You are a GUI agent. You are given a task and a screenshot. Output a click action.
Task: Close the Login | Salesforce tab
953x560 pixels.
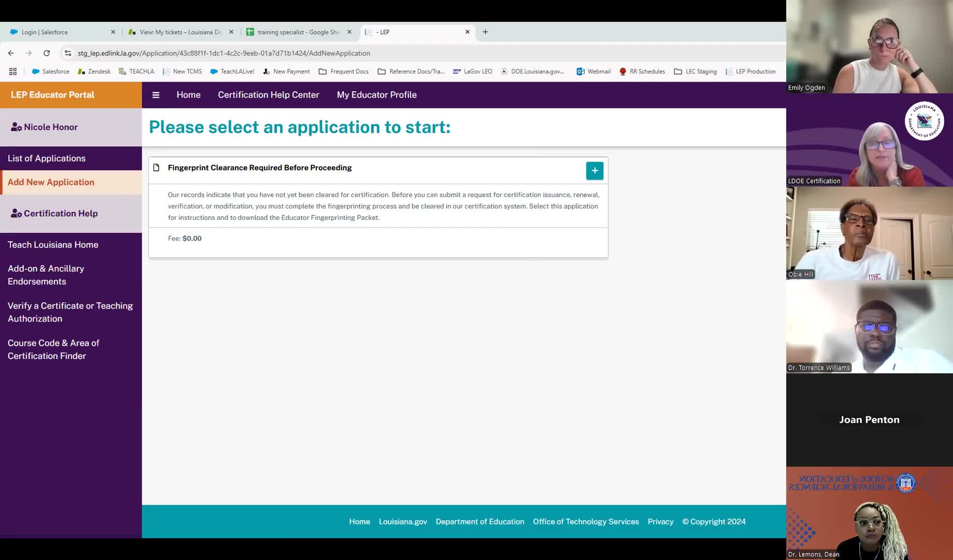pos(113,32)
